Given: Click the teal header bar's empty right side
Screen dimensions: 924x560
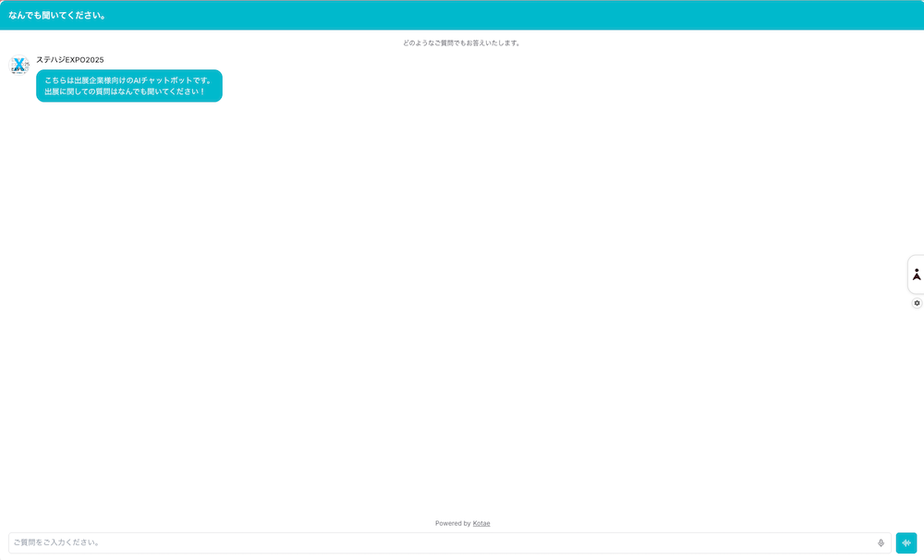Looking at the screenshot, I should pos(647,15).
